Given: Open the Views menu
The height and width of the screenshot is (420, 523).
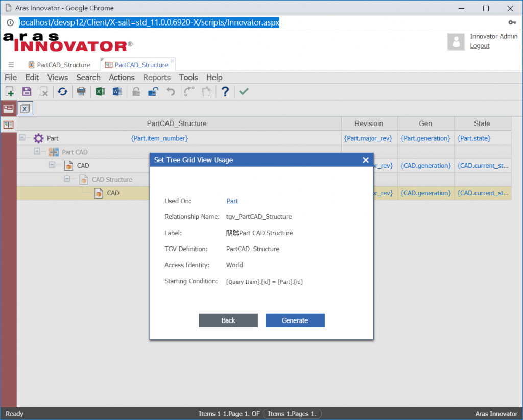Looking at the screenshot, I should pos(58,78).
